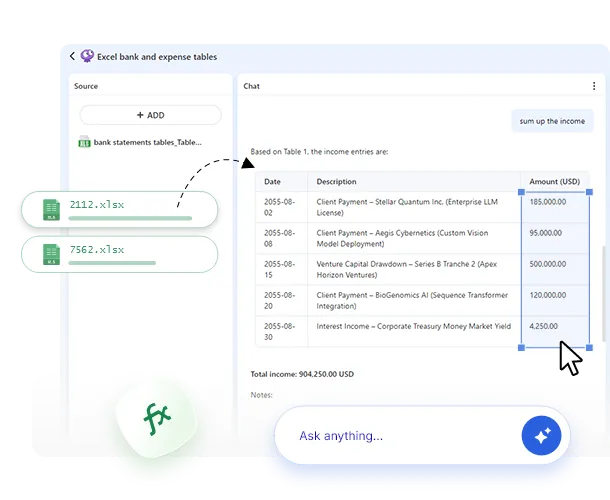The height and width of the screenshot is (500, 610).
Task: Click the back arrow in the header
Action: click(72, 56)
